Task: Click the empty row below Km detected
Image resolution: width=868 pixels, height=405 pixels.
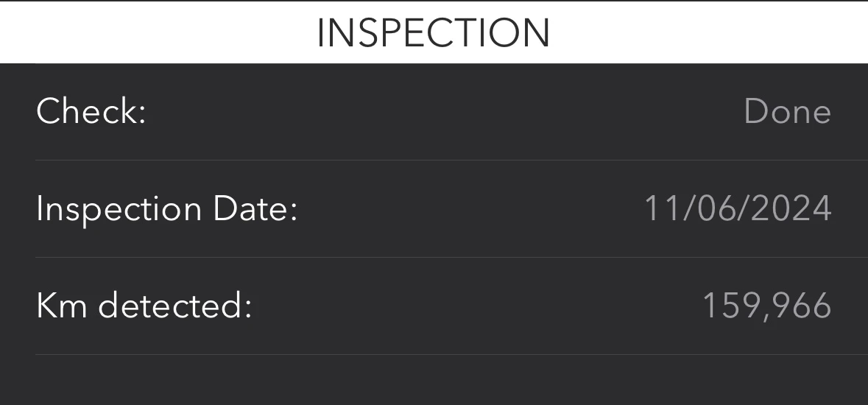Action: click(434, 380)
